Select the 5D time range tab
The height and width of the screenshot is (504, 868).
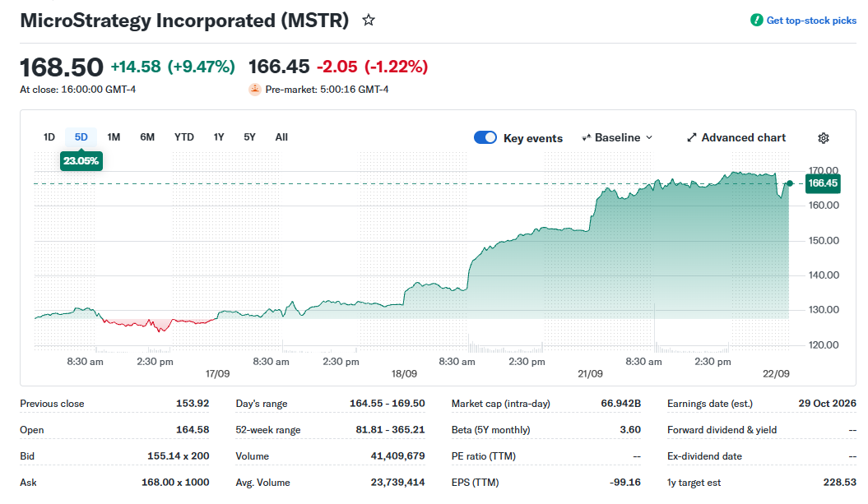[81, 137]
